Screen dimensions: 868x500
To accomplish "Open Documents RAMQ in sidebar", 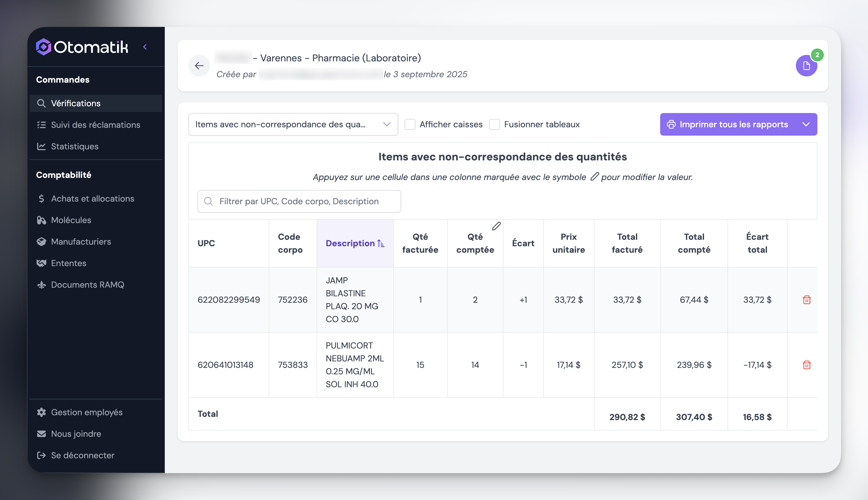I will pyautogui.click(x=87, y=285).
